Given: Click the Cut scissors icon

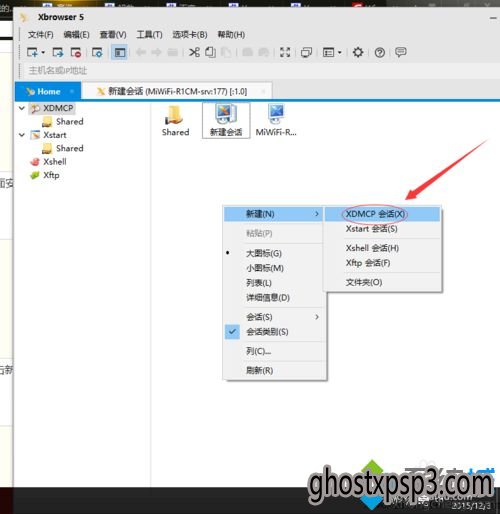Looking at the screenshot, I should (194, 52).
